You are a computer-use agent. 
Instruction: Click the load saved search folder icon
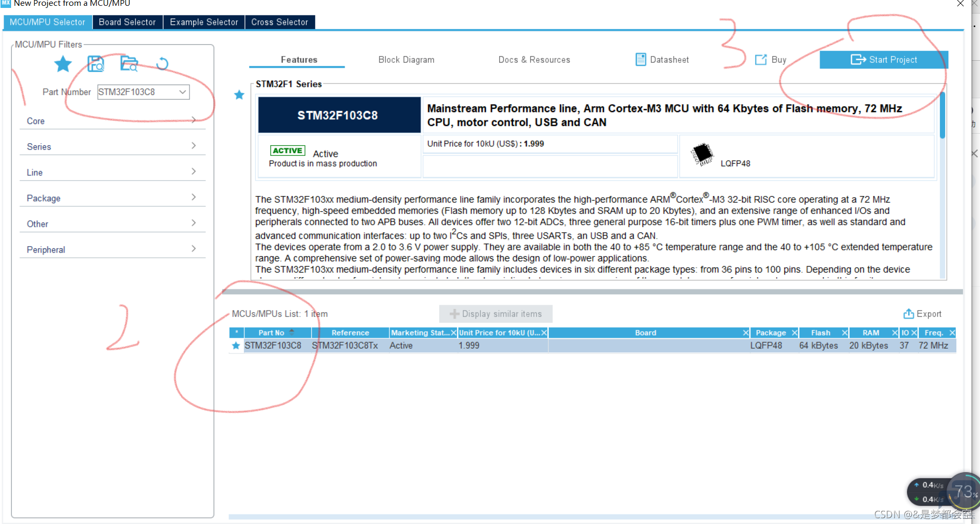point(129,64)
